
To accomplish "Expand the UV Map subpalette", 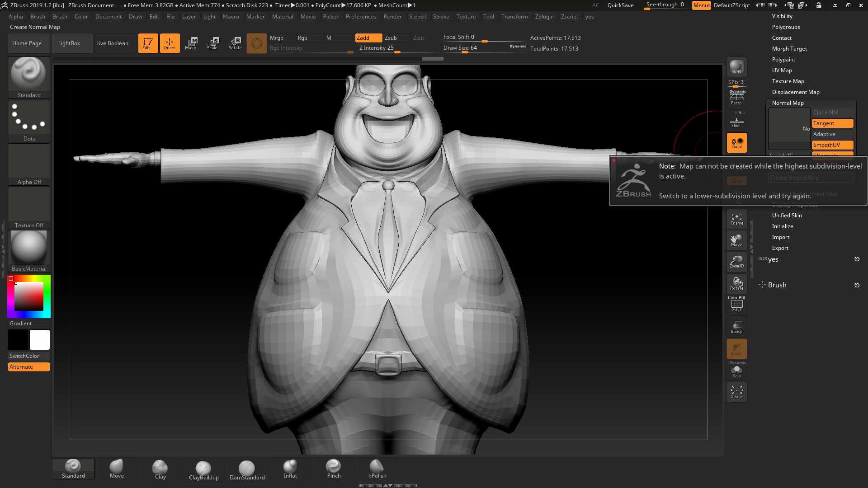I will 782,70.
